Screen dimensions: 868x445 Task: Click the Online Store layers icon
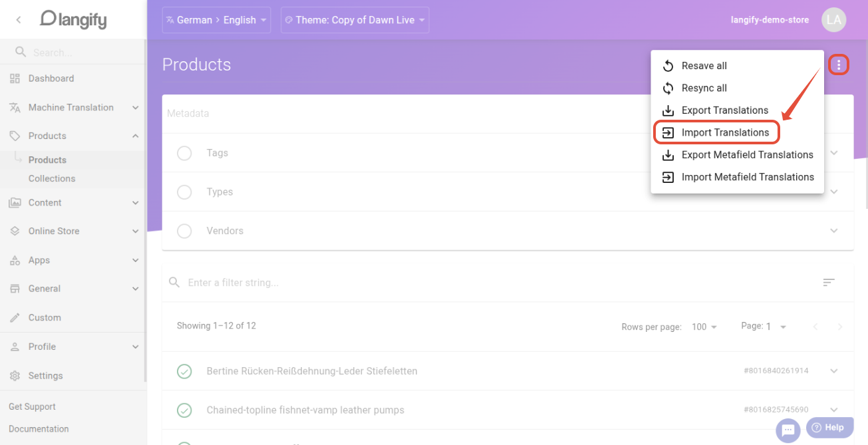pyautogui.click(x=15, y=231)
